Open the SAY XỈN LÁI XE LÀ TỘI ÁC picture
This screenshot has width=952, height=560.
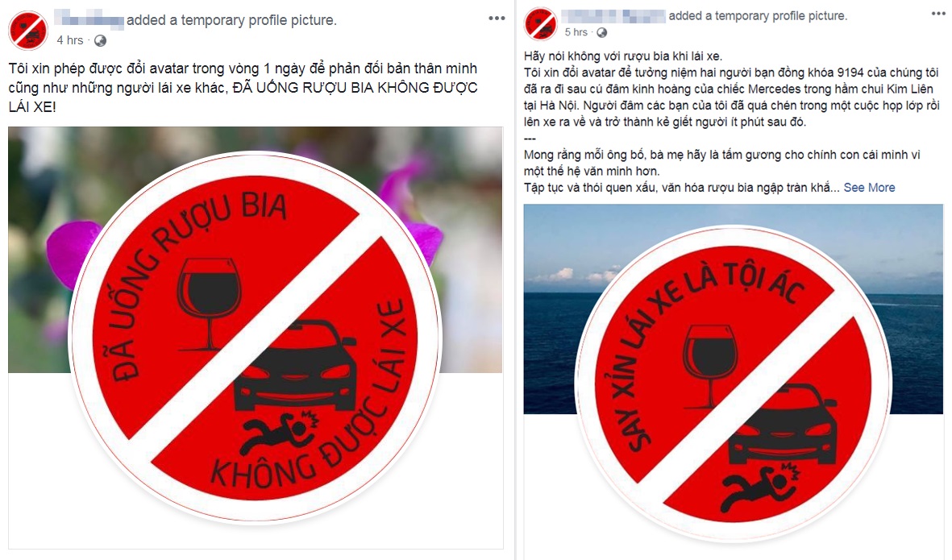coord(734,384)
